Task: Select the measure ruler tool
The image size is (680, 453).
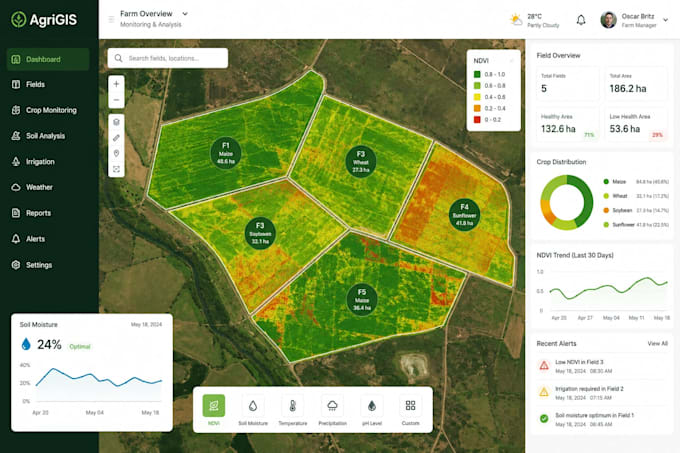Action: tap(116, 138)
